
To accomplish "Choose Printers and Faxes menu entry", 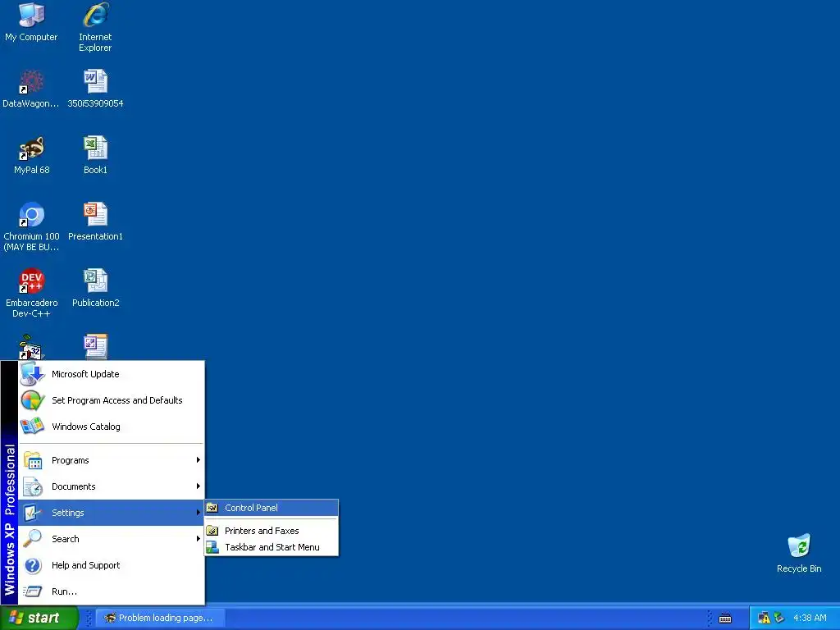I will 272,531.
